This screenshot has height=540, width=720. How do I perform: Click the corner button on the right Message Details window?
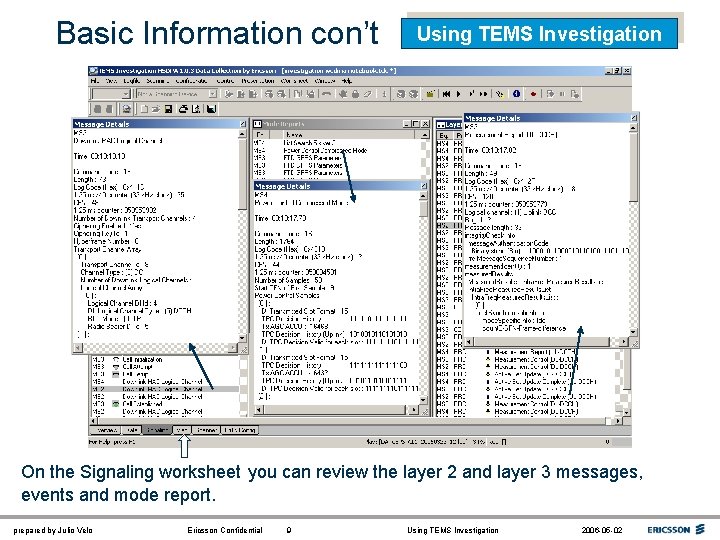[x=634, y=118]
